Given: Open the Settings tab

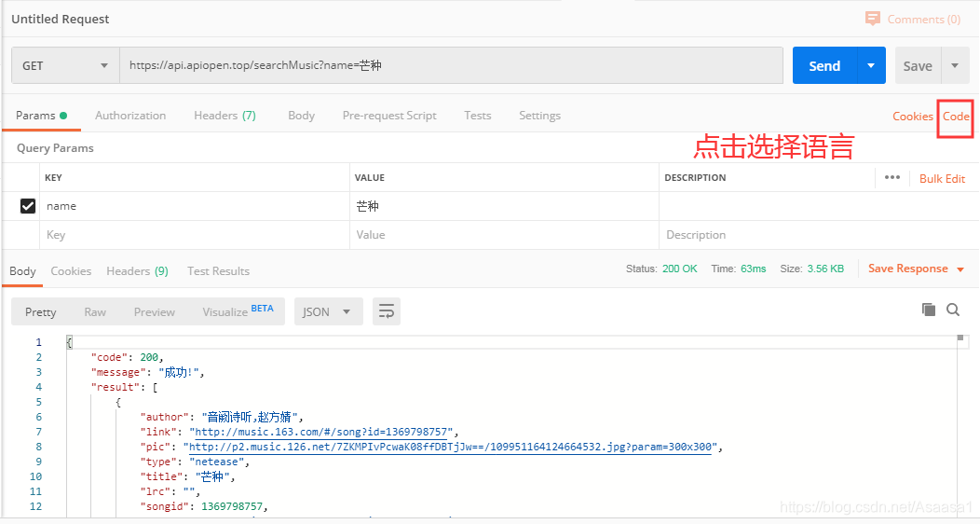Looking at the screenshot, I should (x=539, y=116).
